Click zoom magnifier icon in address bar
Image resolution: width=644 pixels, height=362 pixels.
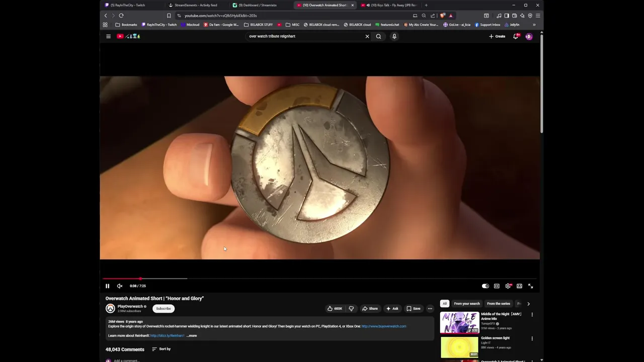pos(424,16)
